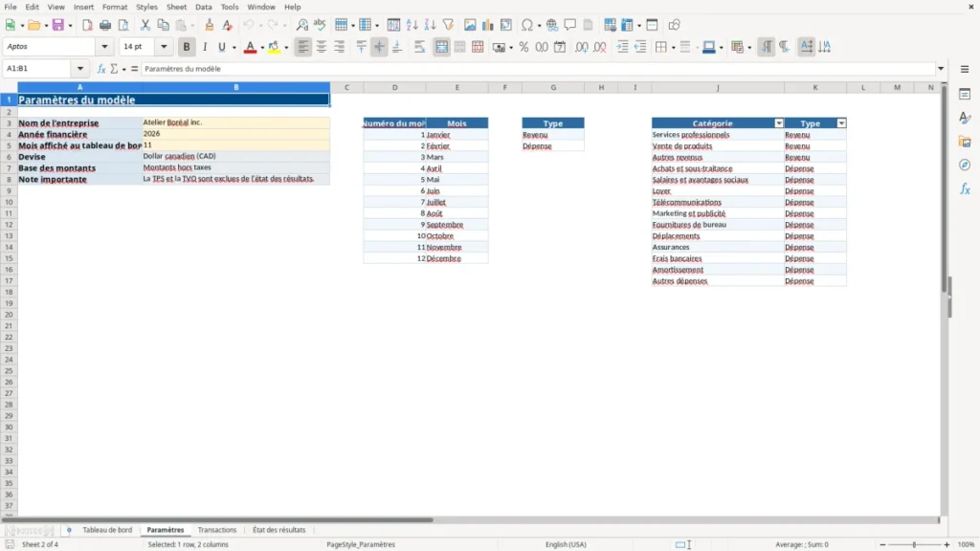Screen dimensions: 980x551
Task: Click the AutoFilter funnel icon
Action: (448, 25)
